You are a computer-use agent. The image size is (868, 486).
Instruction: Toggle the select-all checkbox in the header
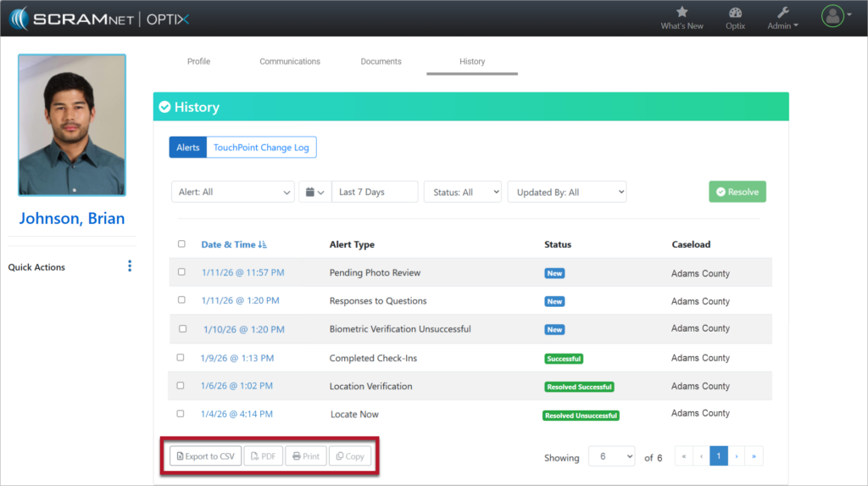pos(181,244)
